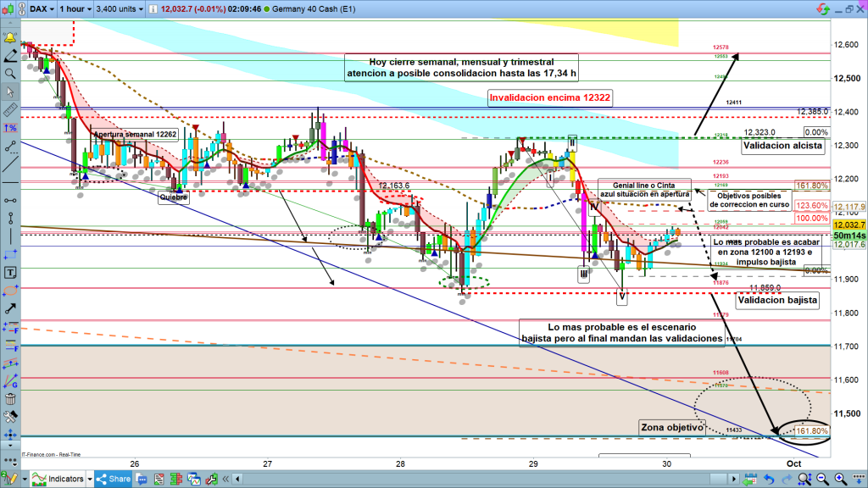
Task: Select the text annotation T tool
Action: click(10, 273)
